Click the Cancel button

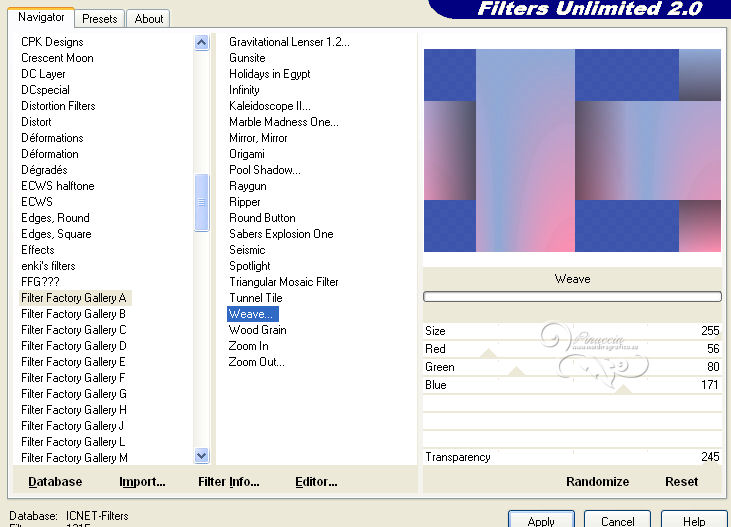[x=617, y=520]
